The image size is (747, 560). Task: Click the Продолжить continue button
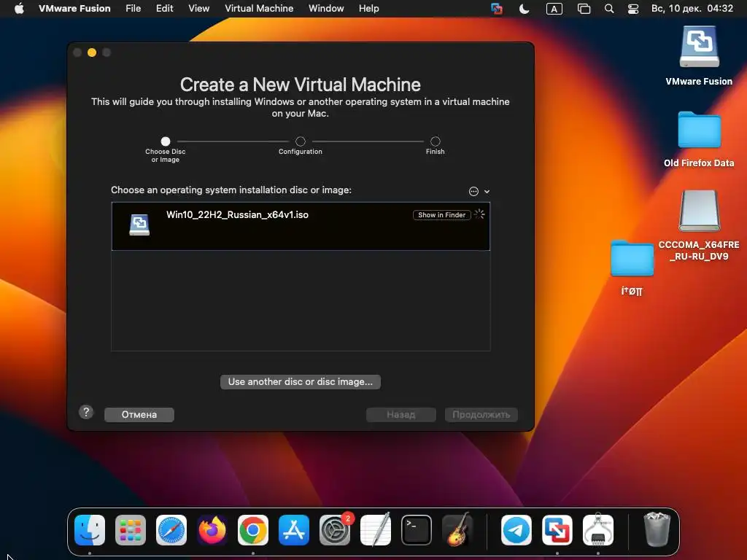click(481, 414)
